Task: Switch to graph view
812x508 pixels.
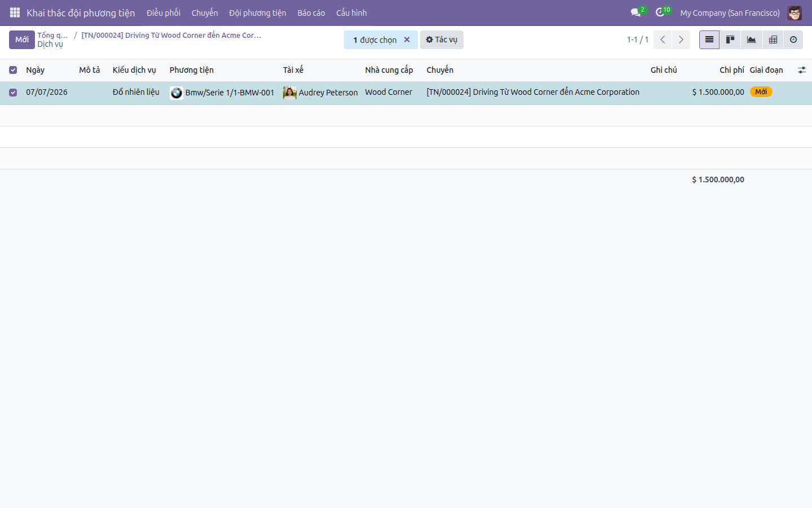Action: (x=751, y=40)
